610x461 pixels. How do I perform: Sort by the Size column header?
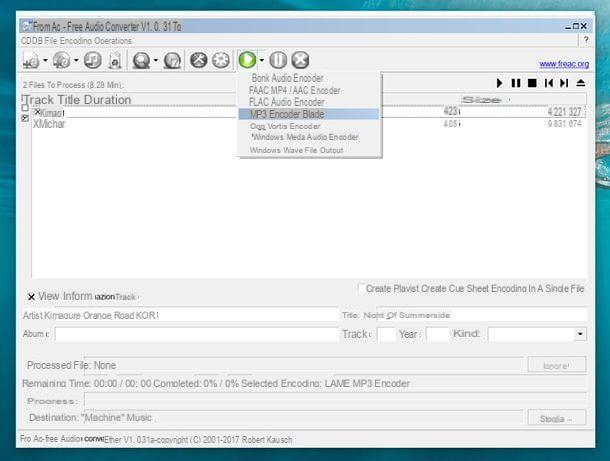tap(481, 100)
